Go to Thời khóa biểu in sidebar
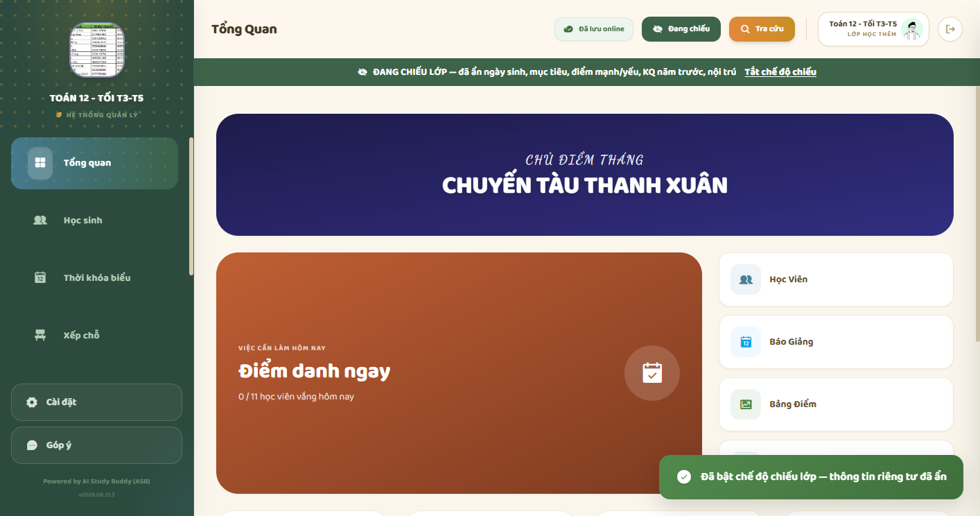Screen dimensions: 980x516 [94, 278]
